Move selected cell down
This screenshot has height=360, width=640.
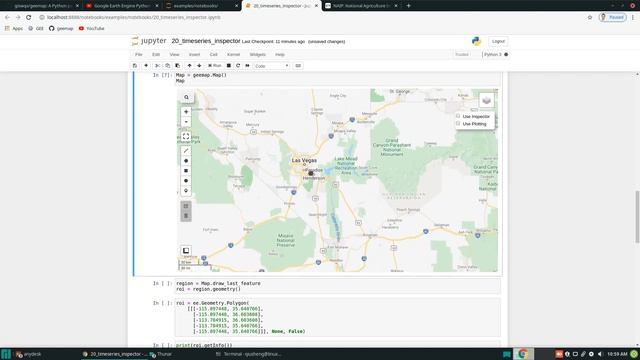click(199, 66)
